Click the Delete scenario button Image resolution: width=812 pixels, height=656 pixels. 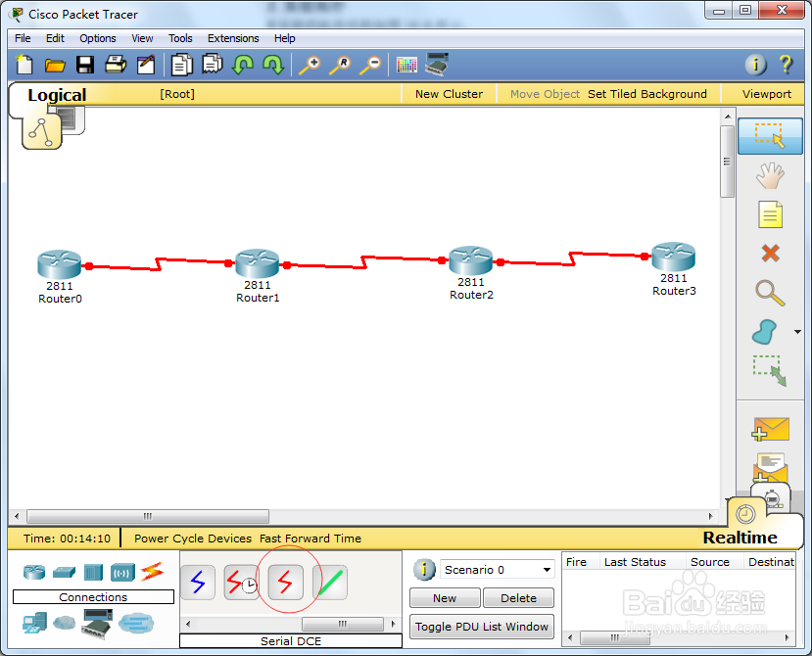pos(518,598)
